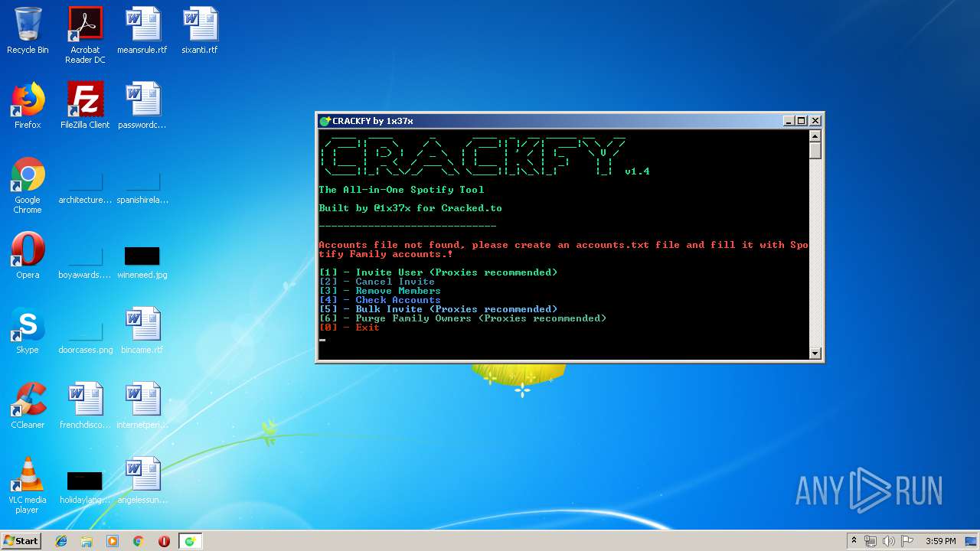Click the '[5] - Bulk Invite' line
The width and height of the screenshot is (980, 551).
click(438, 309)
